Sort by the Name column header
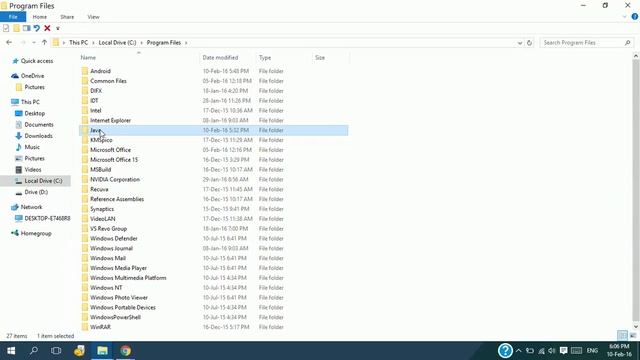The height and width of the screenshot is (360, 640). pos(88,58)
